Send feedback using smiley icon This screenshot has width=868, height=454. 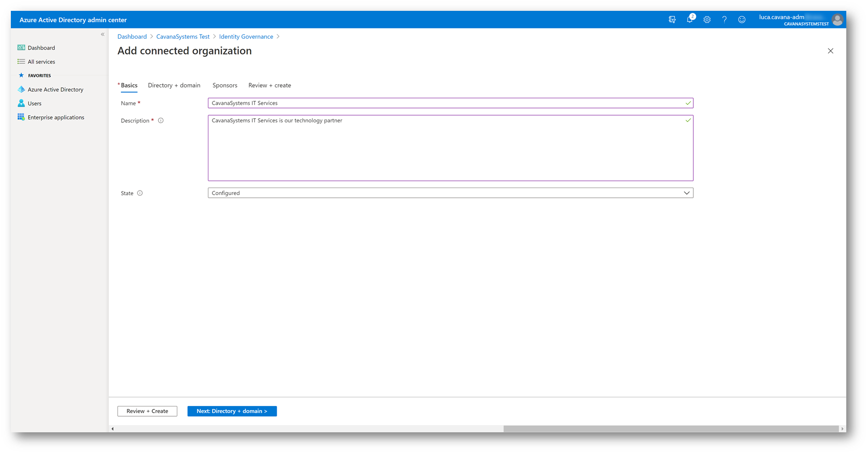pos(742,20)
